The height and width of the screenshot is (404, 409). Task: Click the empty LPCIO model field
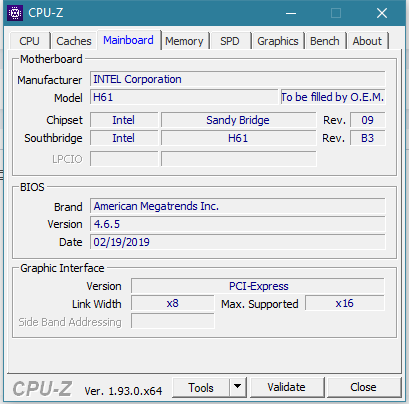(x=239, y=159)
